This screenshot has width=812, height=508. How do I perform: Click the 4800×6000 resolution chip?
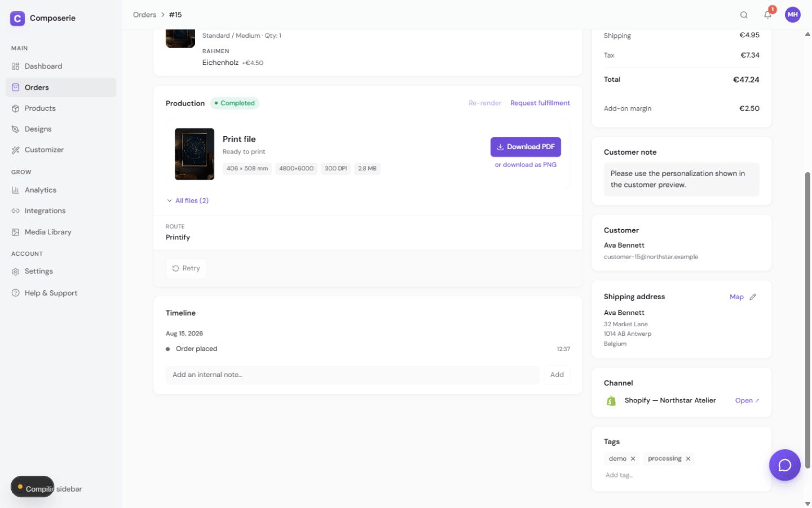pyautogui.click(x=296, y=169)
